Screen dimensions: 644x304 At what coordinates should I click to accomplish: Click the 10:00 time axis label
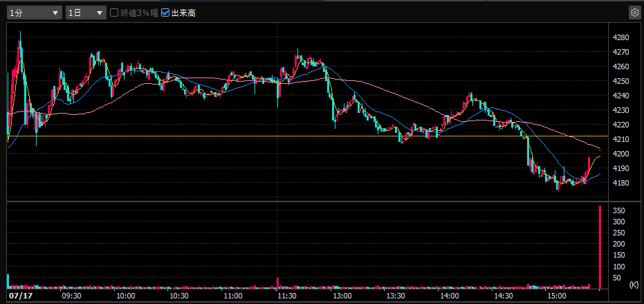[x=126, y=296]
